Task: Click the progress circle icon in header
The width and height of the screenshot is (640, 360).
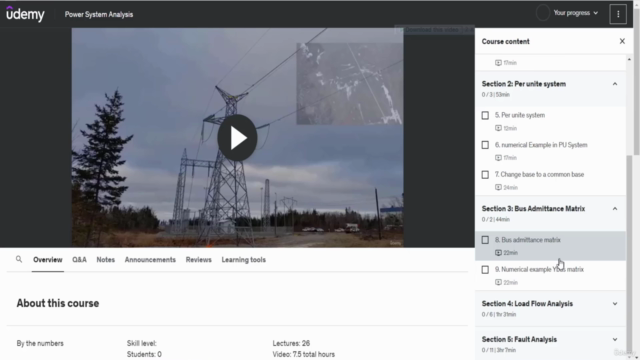Action: point(543,13)
